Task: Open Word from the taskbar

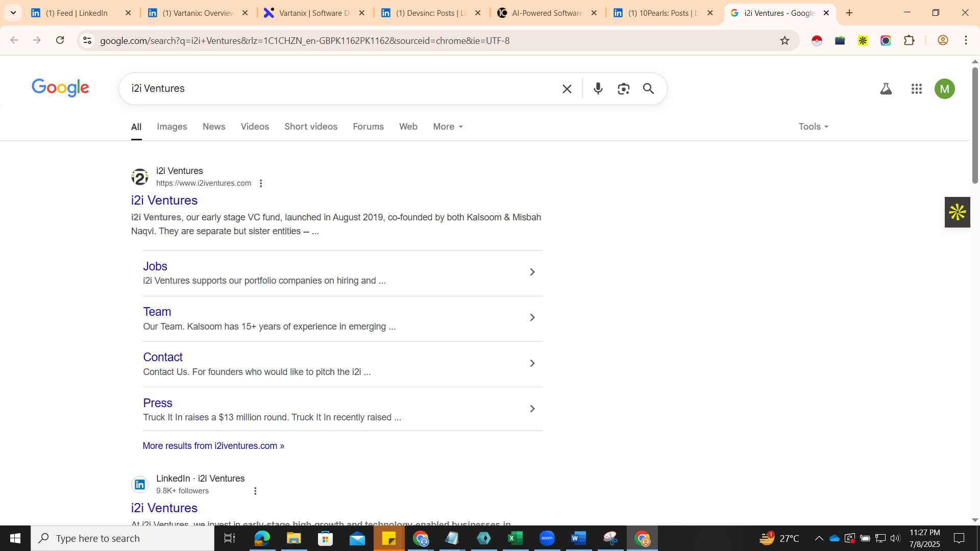Action: (x=578, y=538)
